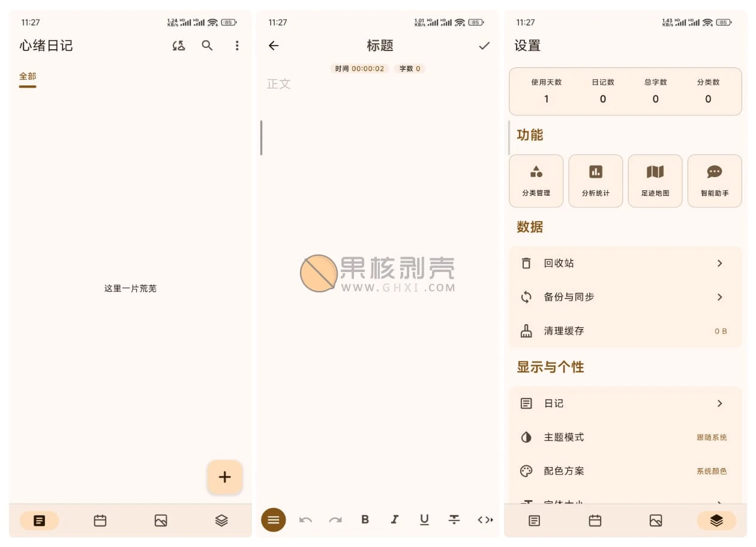
Task: Open the sort options icon beside search
Action: pos(178,45)
